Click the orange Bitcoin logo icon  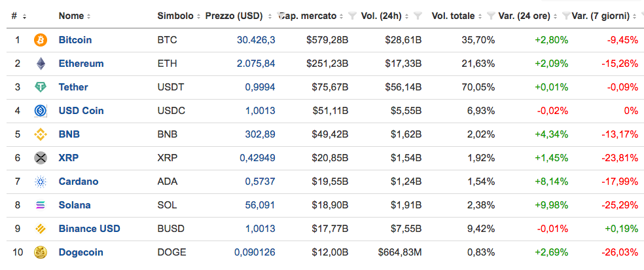point(41,40)
